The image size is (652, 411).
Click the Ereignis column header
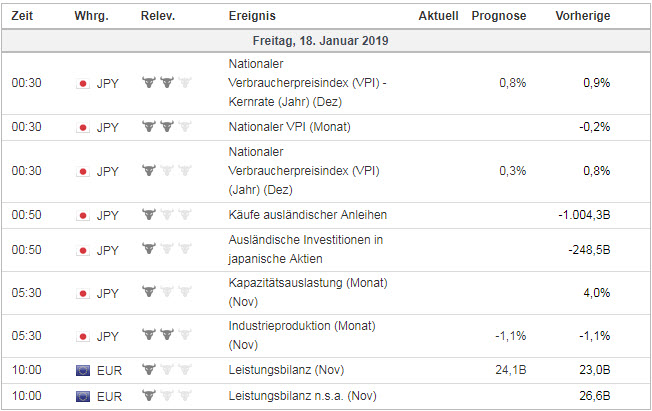pyautogui.click(x=252, y=16)
